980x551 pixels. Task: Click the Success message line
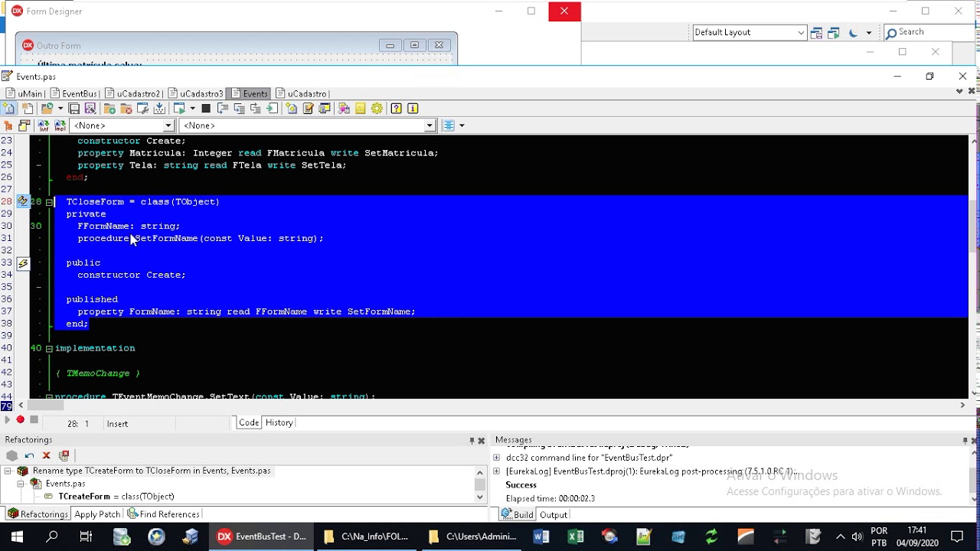521,485
